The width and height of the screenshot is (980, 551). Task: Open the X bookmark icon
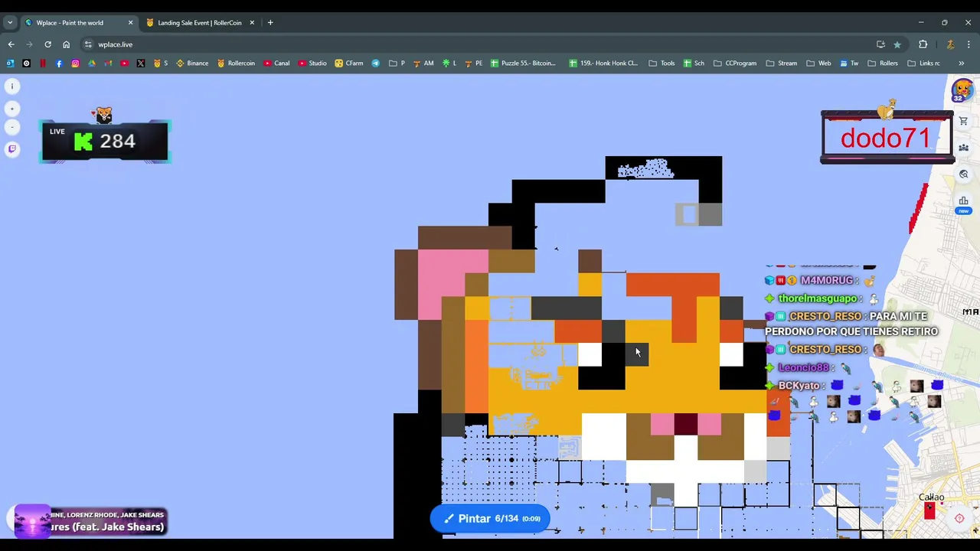[141, 63]
